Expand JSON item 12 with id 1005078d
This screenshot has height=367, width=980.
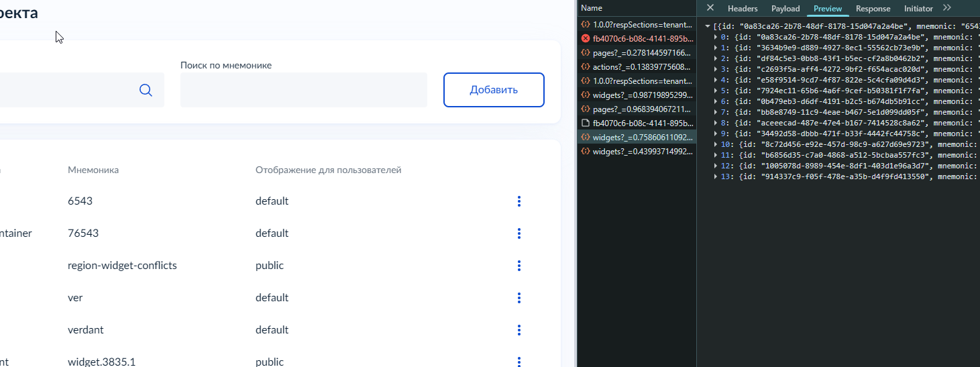tap(716, 166)
